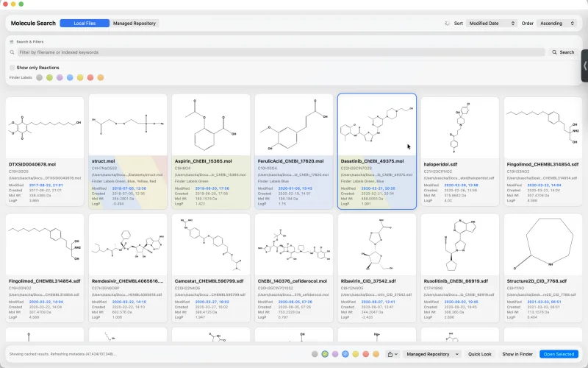Click the status text about refreshing metadata

[x=62, y=354]
